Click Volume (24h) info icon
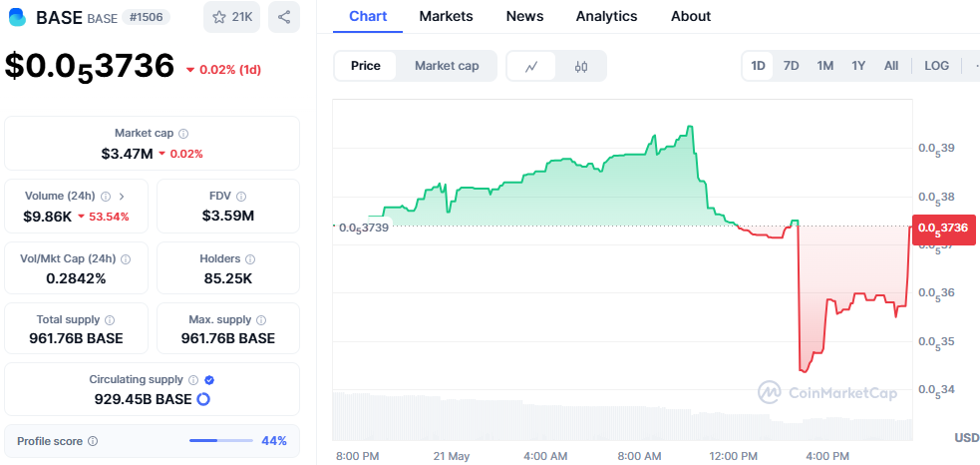The image size is (980, 465). (x=106, y=197)
